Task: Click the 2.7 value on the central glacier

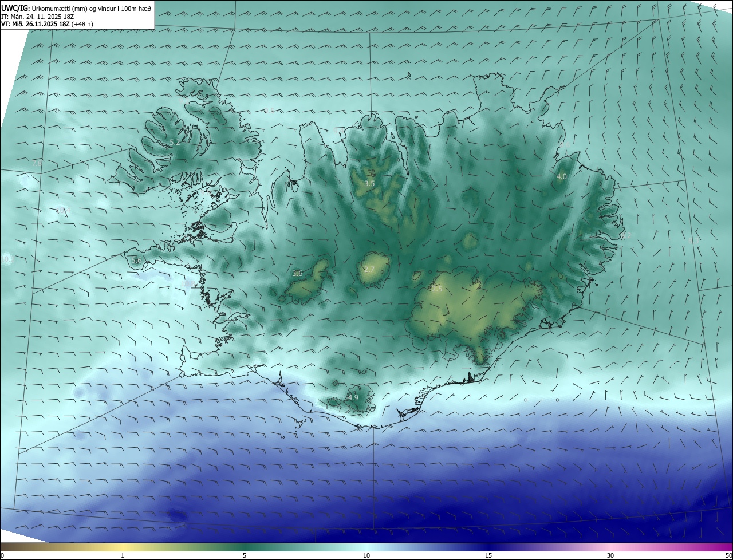Action: pos(369,270)
